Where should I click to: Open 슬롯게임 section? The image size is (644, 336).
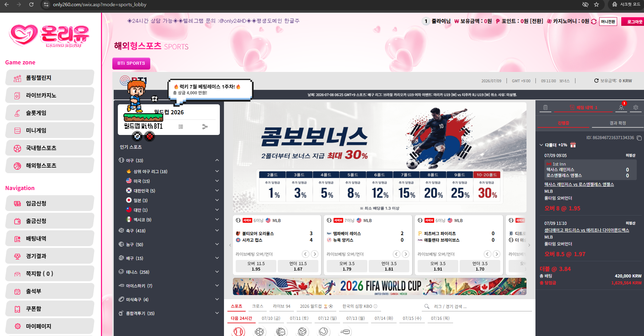pos(50,113)
